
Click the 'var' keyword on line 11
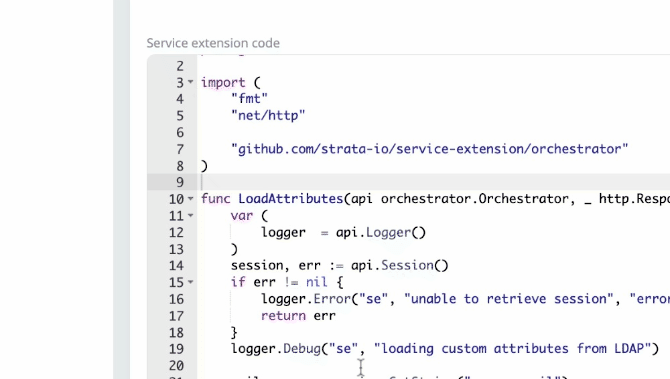[242, 215]
